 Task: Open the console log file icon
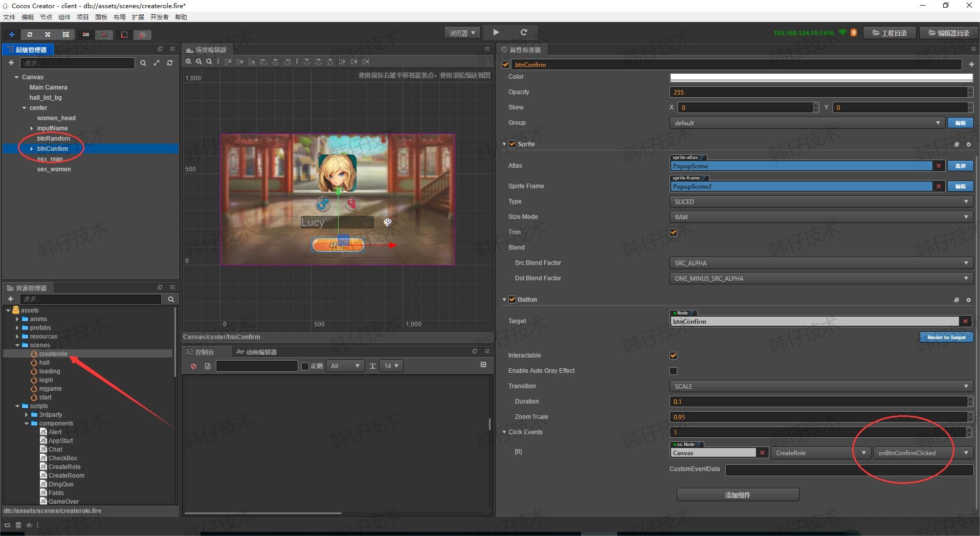click(x=208, y=366)
